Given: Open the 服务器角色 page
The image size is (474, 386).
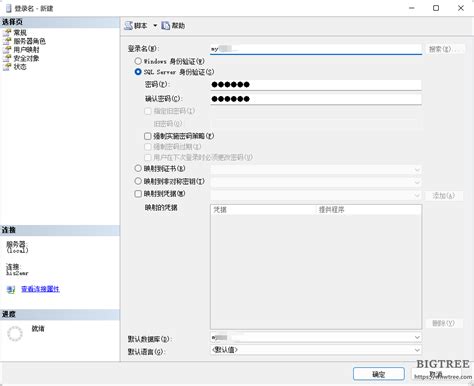Looking at the screenshot, I should (29, 41).
